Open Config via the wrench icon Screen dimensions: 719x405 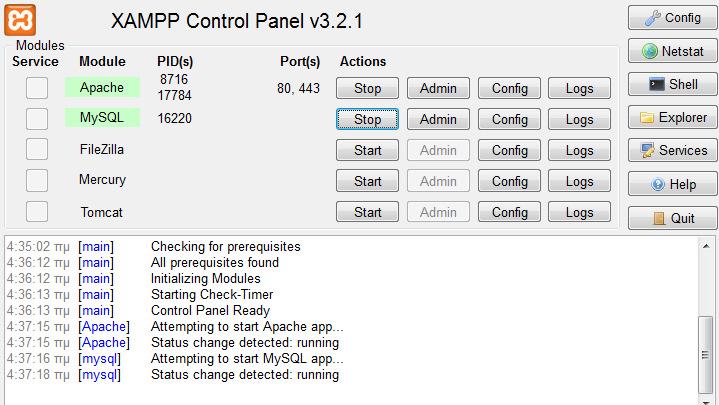coord(653,18)
